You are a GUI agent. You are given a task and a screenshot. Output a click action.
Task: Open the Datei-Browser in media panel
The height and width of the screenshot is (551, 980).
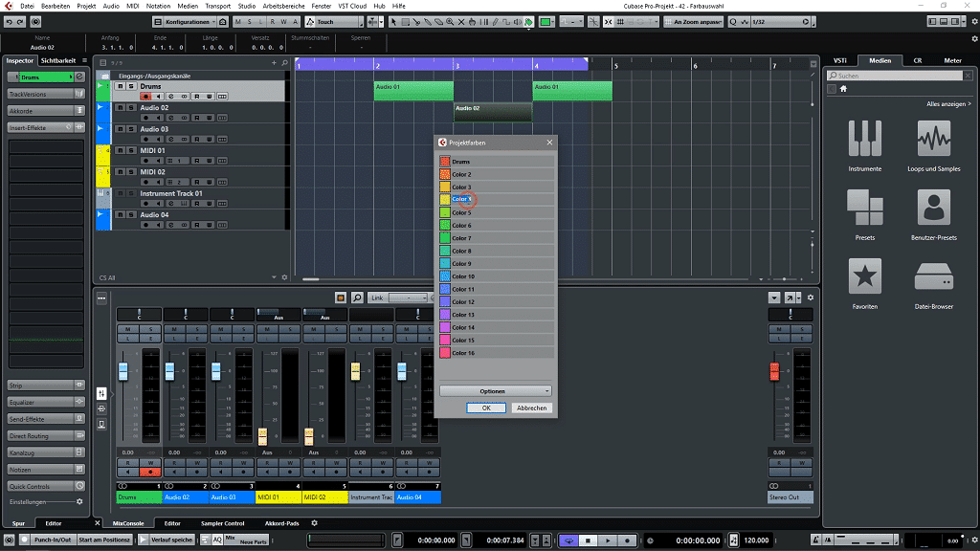click(934, 283)
